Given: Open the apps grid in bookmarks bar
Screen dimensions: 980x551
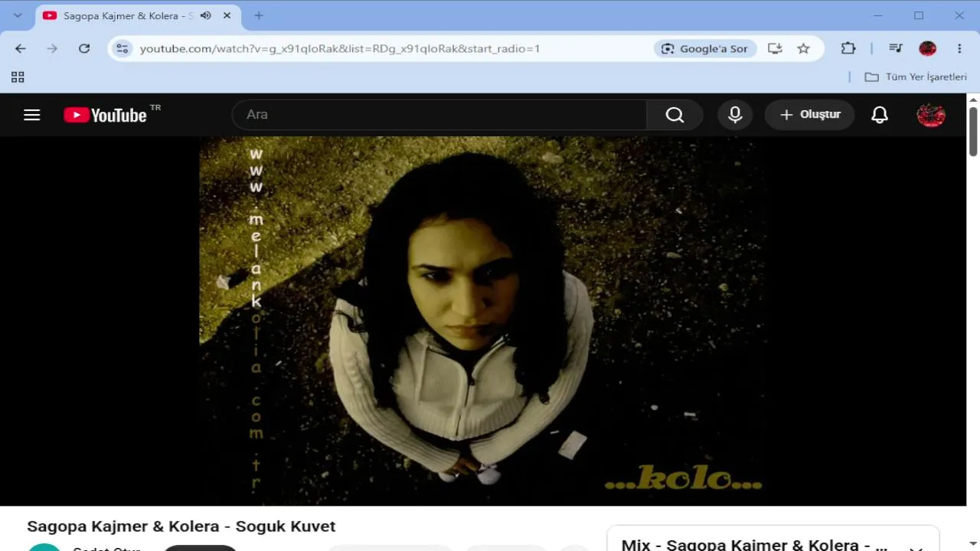Looking at the screenshot, I should (x=18, y=77).
